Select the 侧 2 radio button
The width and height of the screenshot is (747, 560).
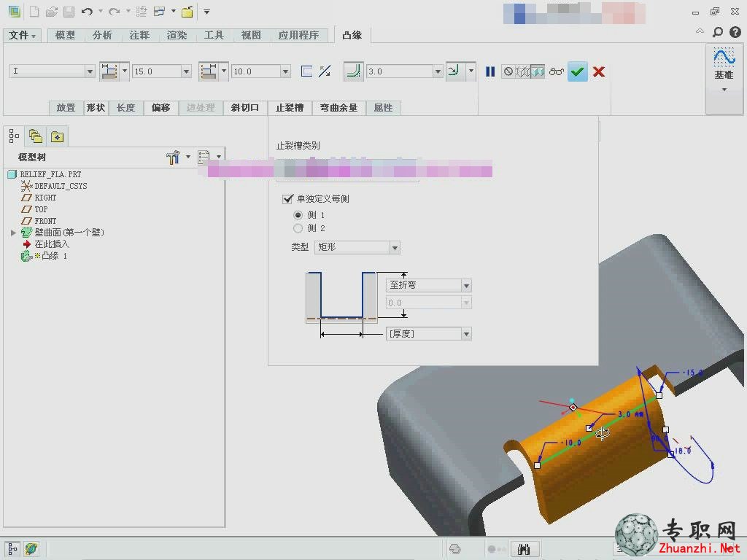point(298,228)
